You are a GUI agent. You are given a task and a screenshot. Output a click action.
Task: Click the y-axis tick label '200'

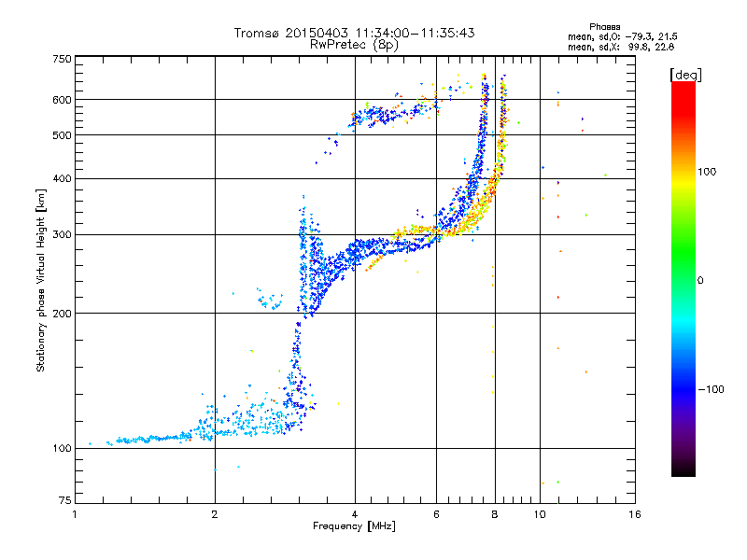[62, 314]
